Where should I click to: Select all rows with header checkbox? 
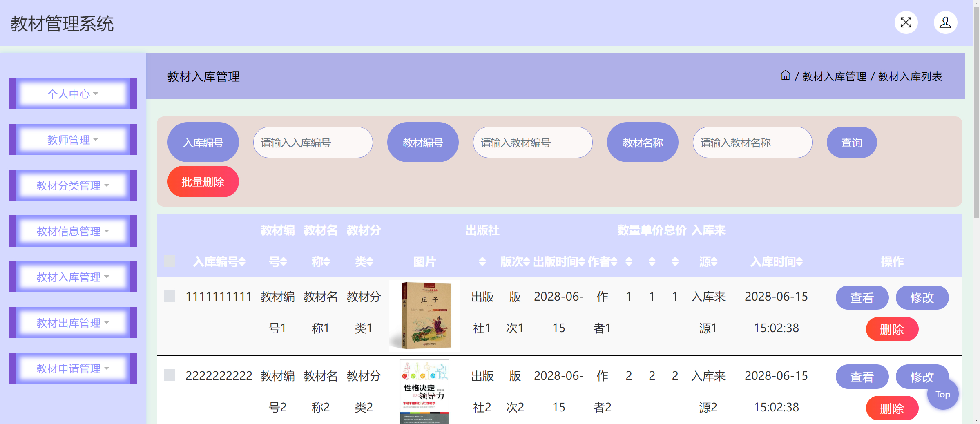[170, 261]
